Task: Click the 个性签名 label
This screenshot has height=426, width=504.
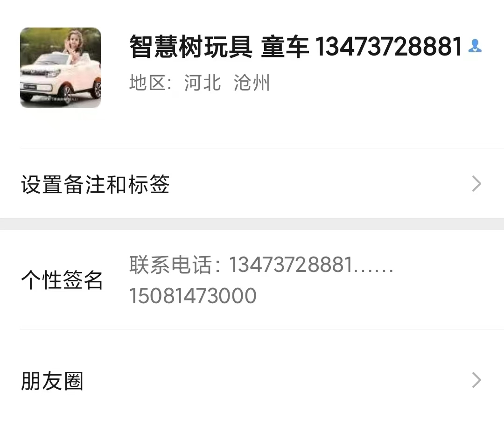Action: (62, 280)
